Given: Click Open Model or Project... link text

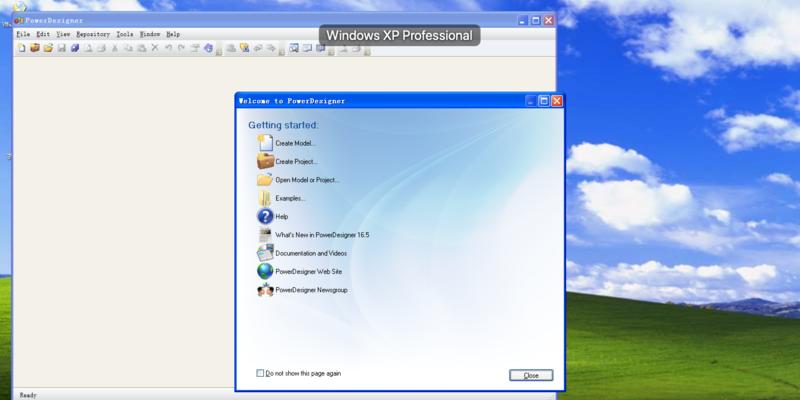Looking at the screenshot, I should pyautogui.click(x=307, y=180).
